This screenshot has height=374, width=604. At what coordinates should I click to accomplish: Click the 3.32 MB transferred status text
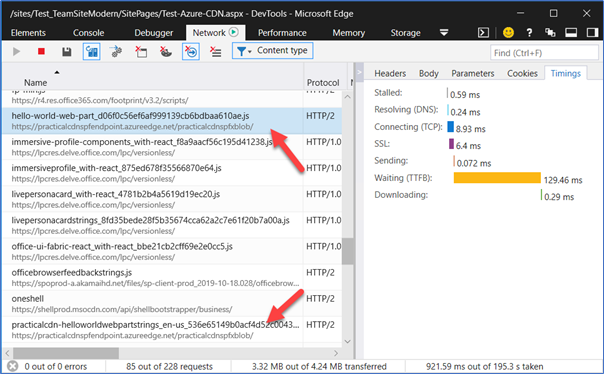[319, 367]
